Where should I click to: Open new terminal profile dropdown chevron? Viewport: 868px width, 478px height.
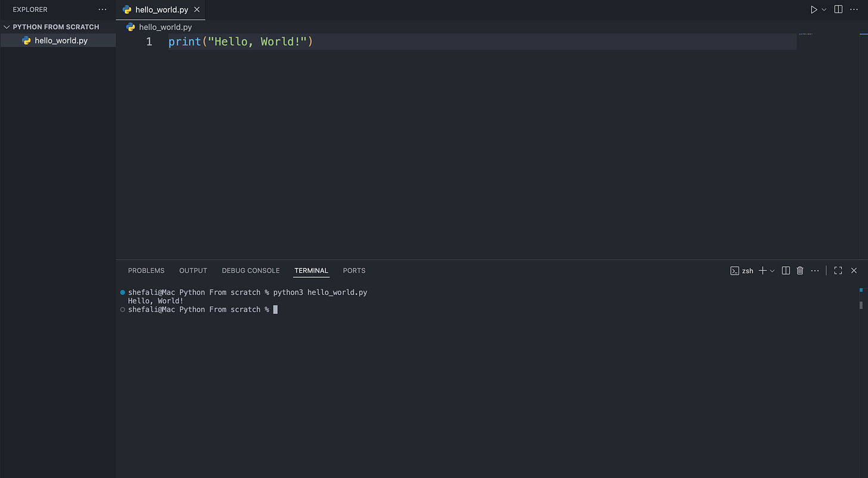[772, 271]
